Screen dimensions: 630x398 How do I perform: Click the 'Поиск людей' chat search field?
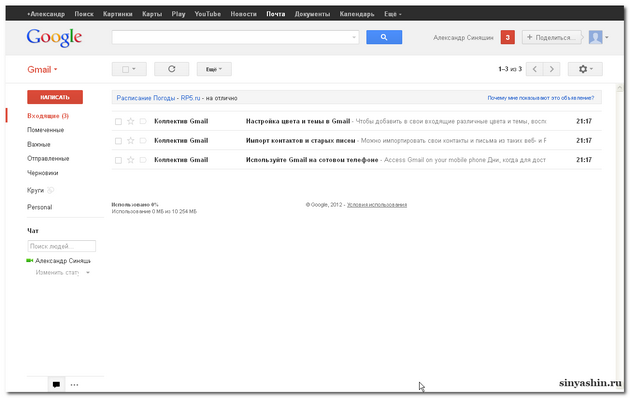[61, 246]
